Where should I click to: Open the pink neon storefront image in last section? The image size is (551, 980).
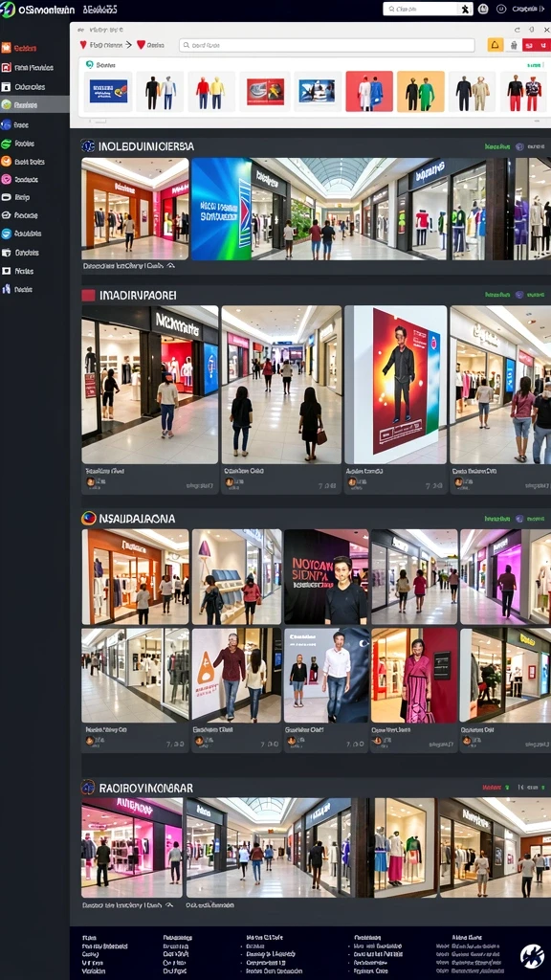pos(132,848)
